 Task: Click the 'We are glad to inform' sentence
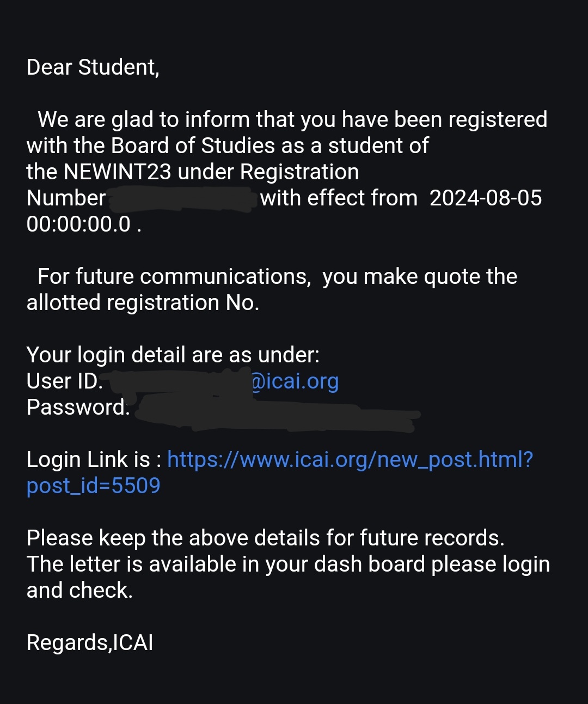tap(292, 120)
